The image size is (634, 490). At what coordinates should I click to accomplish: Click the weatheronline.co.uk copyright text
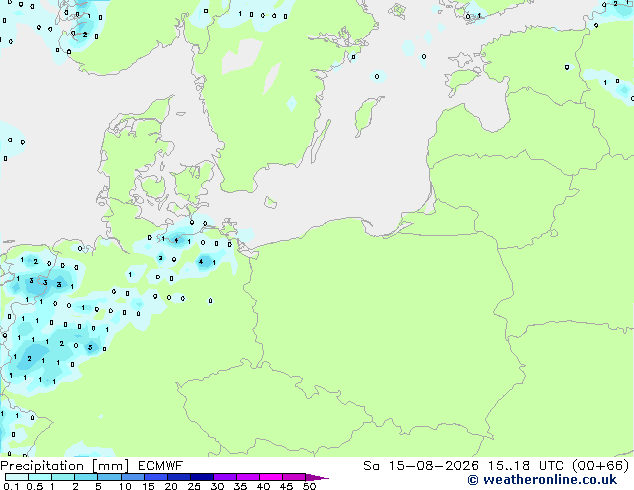tap(542, 480)
